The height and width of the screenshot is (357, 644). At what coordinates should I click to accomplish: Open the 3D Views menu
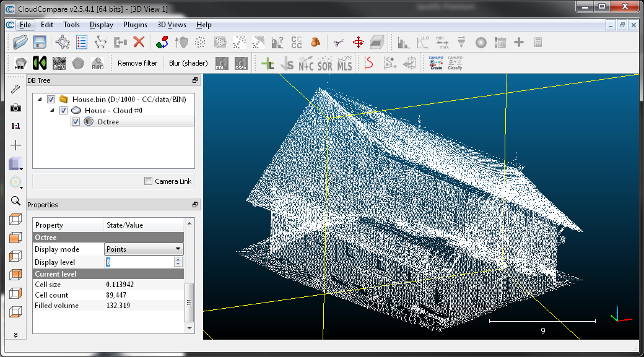(172, 25)
